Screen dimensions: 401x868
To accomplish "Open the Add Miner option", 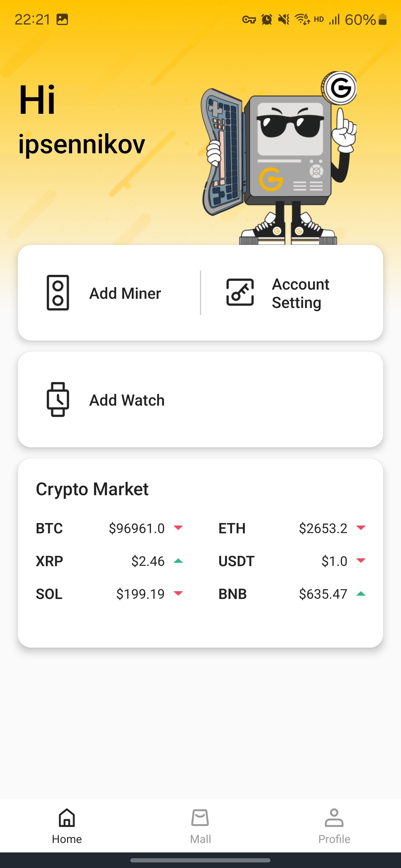I will [x=125, y=293].
